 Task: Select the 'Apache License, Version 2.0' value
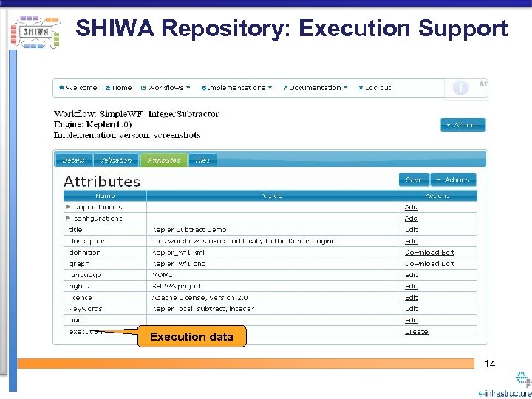pos(199,298)
